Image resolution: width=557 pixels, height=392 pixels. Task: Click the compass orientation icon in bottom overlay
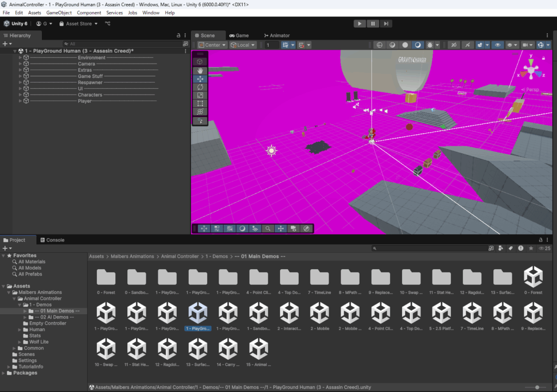(x=306, y=228)
